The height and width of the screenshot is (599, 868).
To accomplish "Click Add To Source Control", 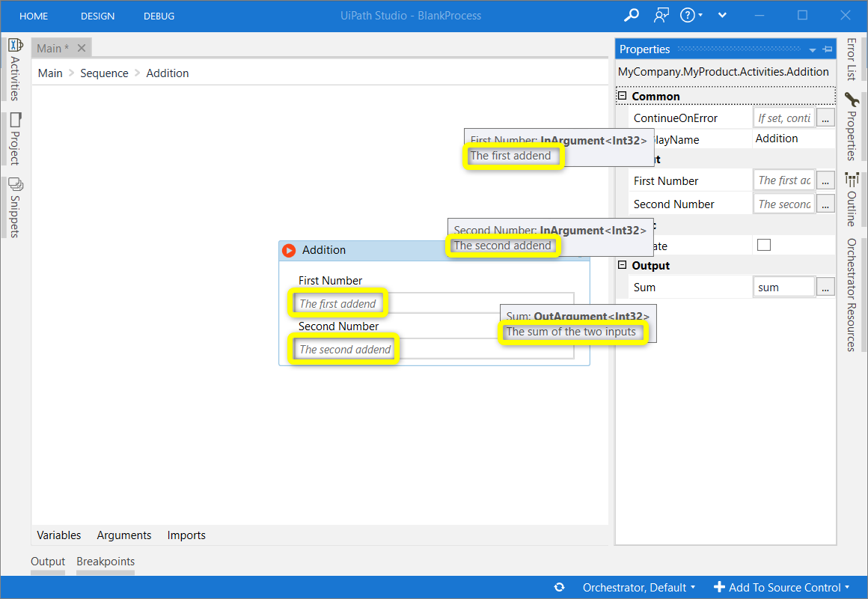I will click(x=780, y=587).
